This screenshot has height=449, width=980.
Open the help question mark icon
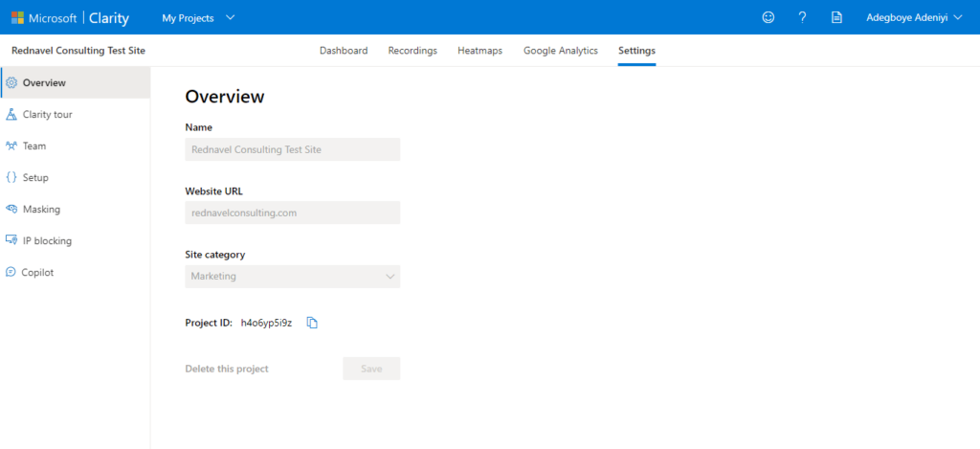tap(803, 17)
